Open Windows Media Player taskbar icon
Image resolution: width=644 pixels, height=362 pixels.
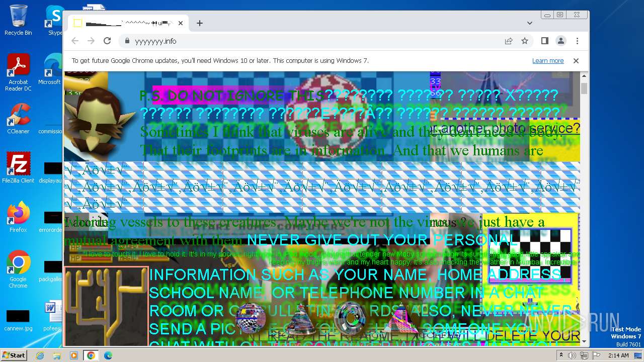73,355
